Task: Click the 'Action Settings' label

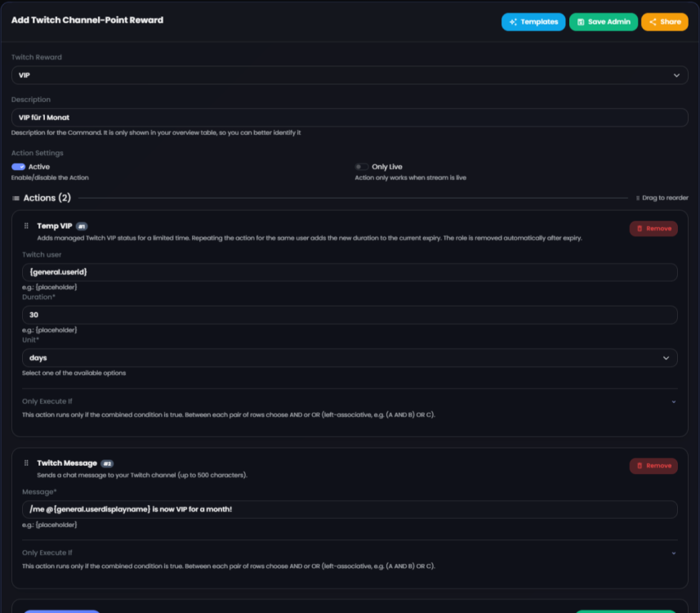Action: point(37,153)
